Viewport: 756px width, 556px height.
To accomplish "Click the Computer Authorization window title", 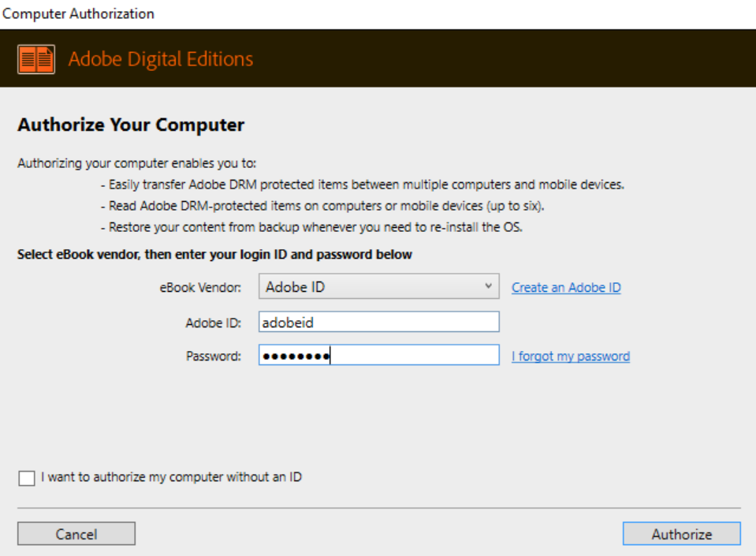I will pos(78,13).
